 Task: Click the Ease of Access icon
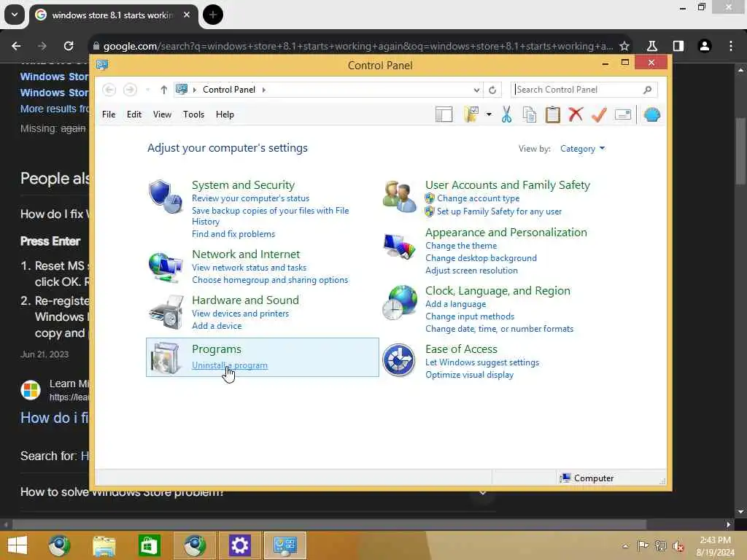399,360
